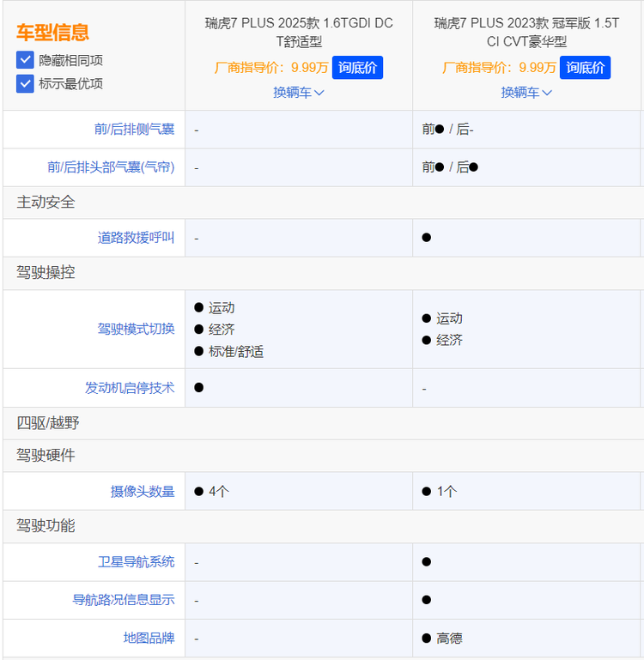The width and height of the screenshot is (644, 660).
Task: Click 询底价 button for 2023款 豪华型
Action: pyautogui.click(x=586, y=68)
